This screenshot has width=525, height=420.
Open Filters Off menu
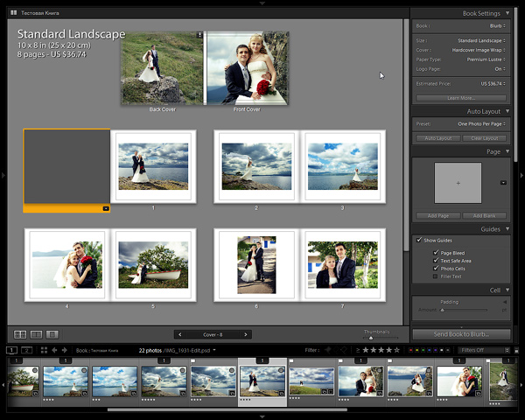click(484, 350)
